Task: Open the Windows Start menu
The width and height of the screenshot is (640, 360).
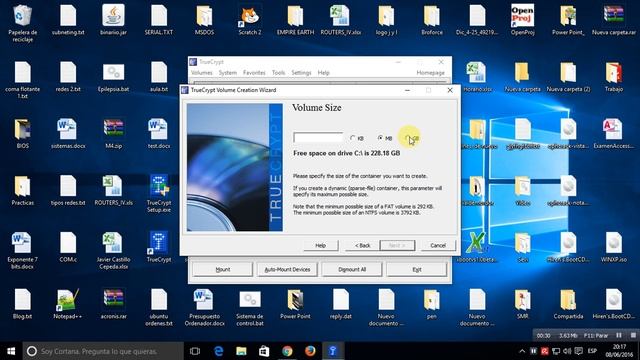Action: 11,351
